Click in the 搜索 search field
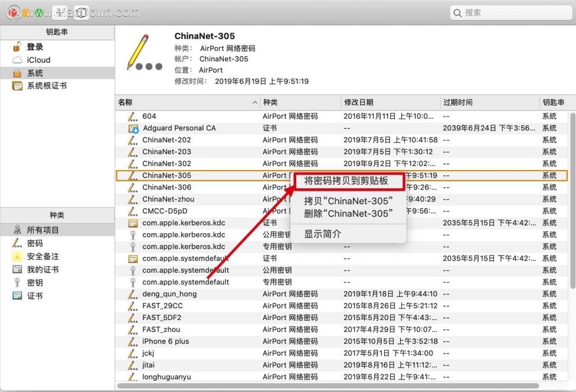This screenshot has width=576, height=392. point(510,13)
